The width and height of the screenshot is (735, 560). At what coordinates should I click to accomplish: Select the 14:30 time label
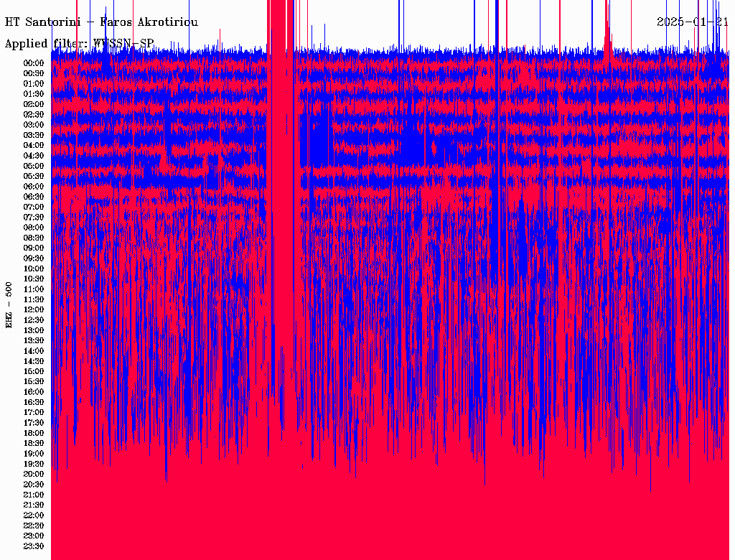tap(34, 361)
